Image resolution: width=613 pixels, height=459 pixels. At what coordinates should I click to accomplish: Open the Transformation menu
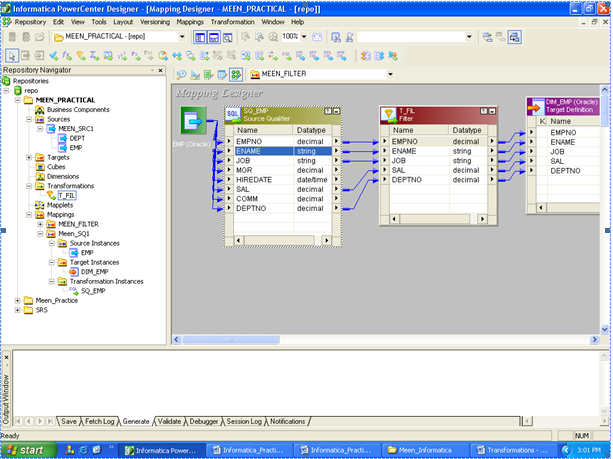coord(233,22)
